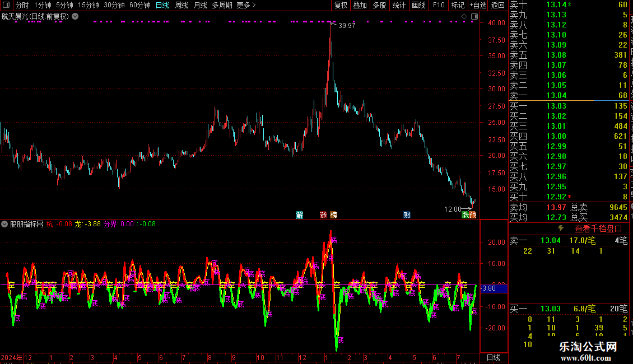Click the 抗: -0.08 indicator readout
The width and height of the screenshot is (633, 364).
click(59, 224)
